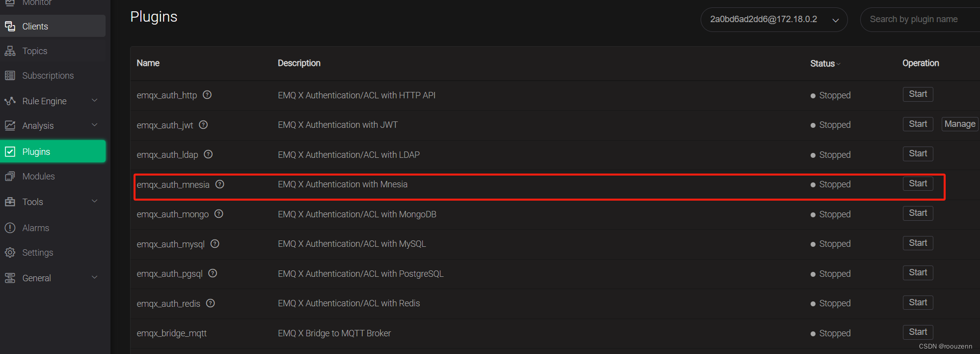Start the emqx_auth_mongo plugin

918,213
